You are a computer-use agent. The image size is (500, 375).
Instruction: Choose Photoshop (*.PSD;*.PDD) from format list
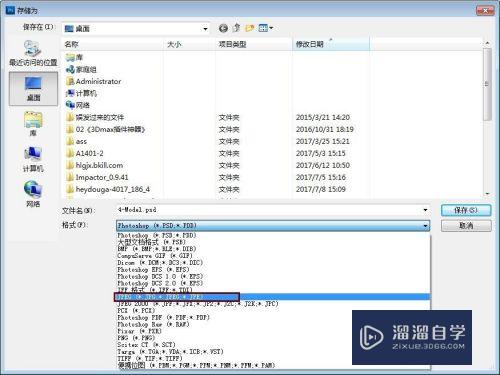(273, 235)
